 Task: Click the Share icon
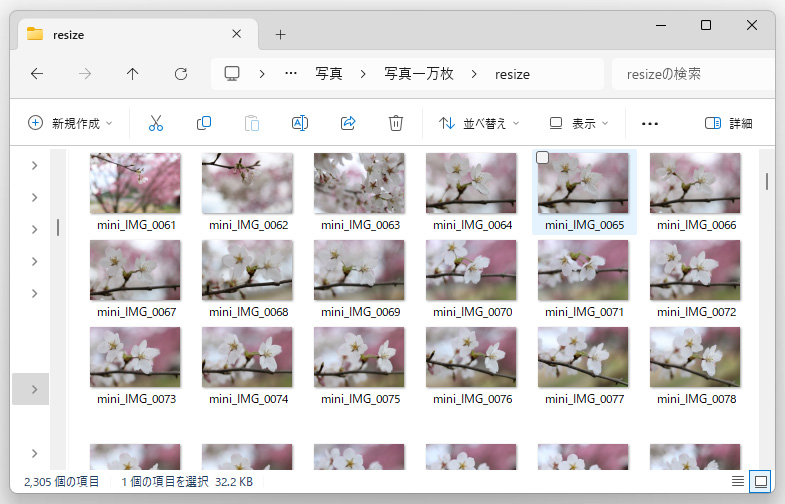pos(348,123)
